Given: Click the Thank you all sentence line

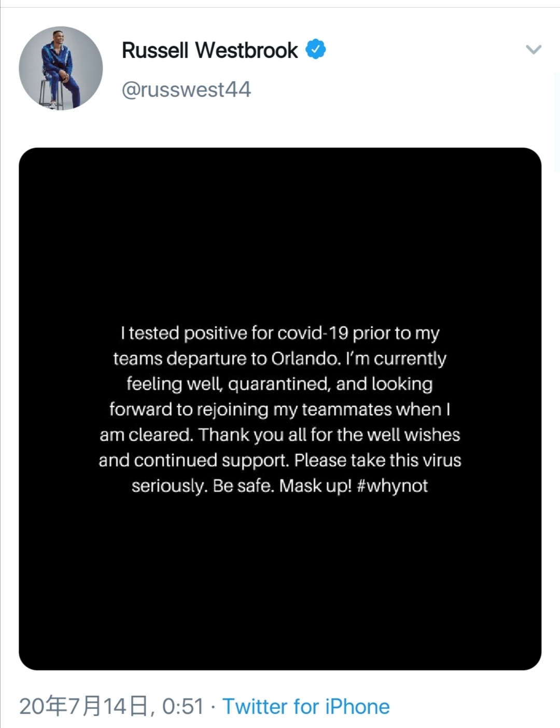Looking at the screenshot, I should tap(280, 435).
